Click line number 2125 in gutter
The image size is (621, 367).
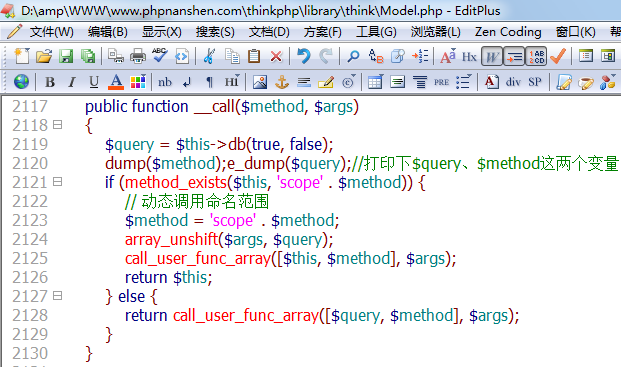click(30, 258)
